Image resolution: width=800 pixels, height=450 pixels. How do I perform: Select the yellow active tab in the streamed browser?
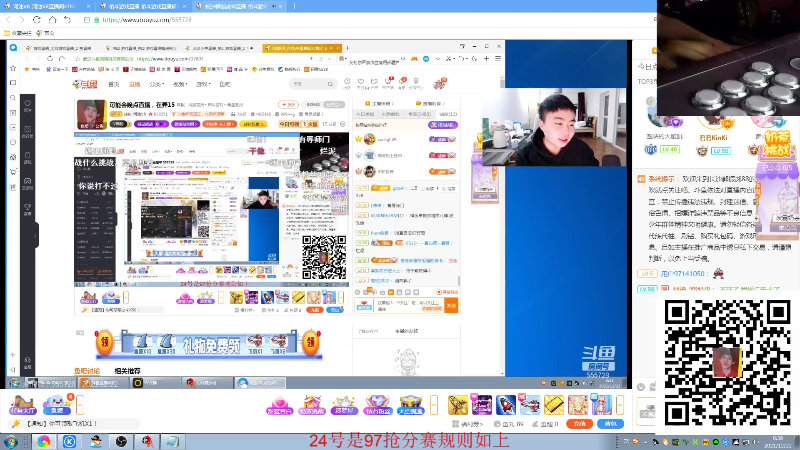click(301, 48)
